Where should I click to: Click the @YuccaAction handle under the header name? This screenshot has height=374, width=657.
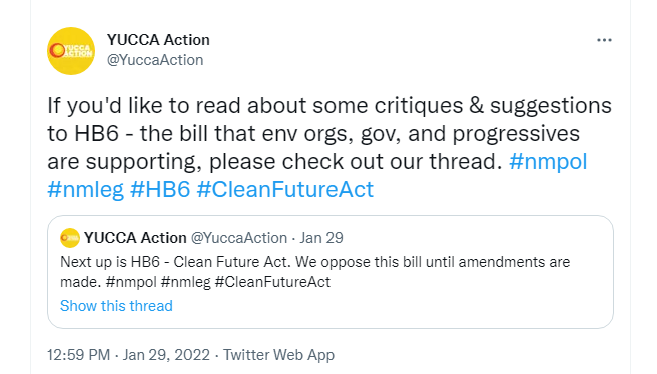click(x=155, y=60)
